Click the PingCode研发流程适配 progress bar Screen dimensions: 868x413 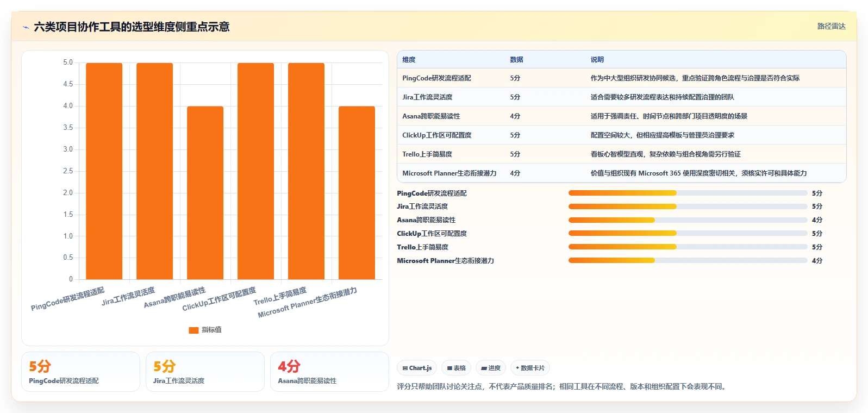pyautogui.click(x=688, y=193)
